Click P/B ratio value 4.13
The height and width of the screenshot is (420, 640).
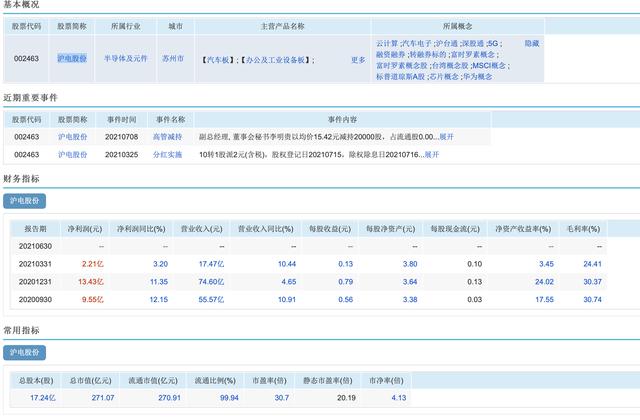pyautogui.click(x=399, y=398)
